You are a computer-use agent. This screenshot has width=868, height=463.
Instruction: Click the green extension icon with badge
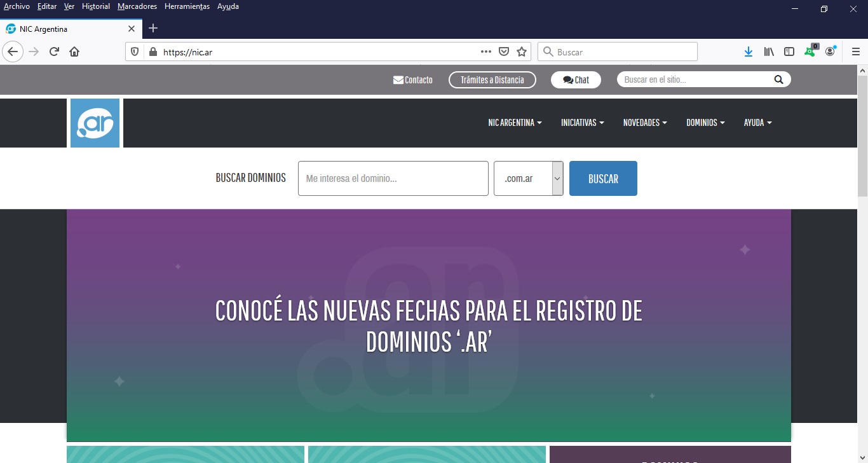tap(810, 51)
